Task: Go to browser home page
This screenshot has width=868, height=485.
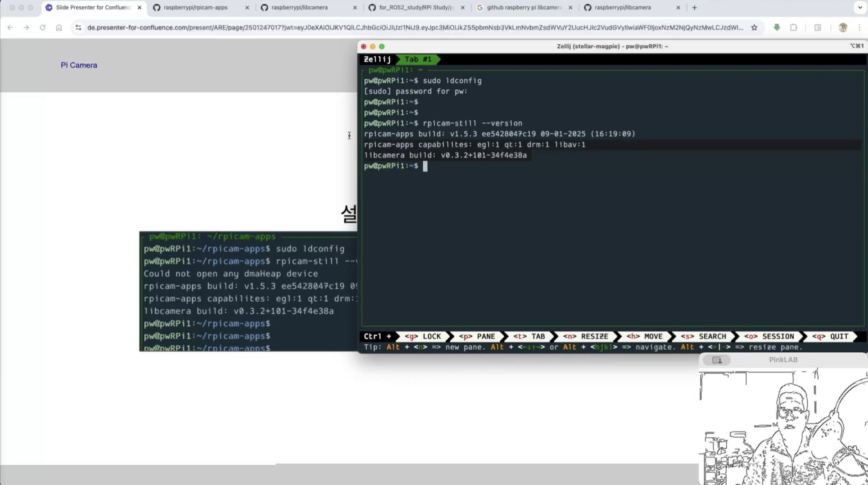Action: click(x=59, y=28)
